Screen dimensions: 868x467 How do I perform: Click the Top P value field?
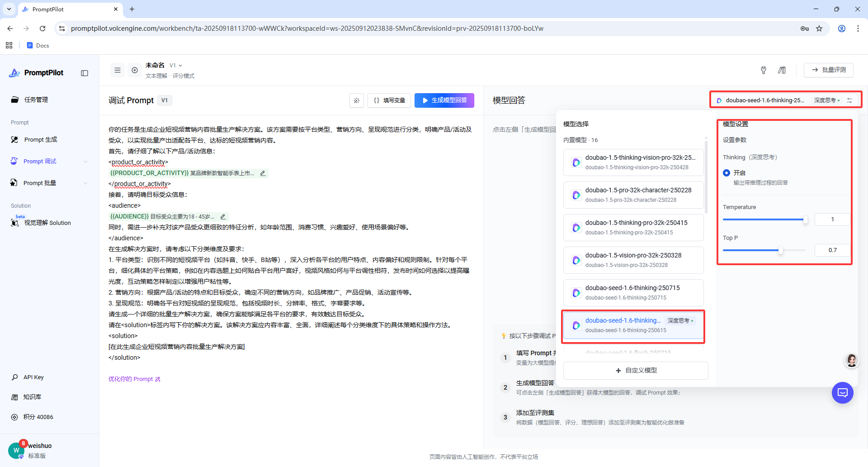click(832, 250)
